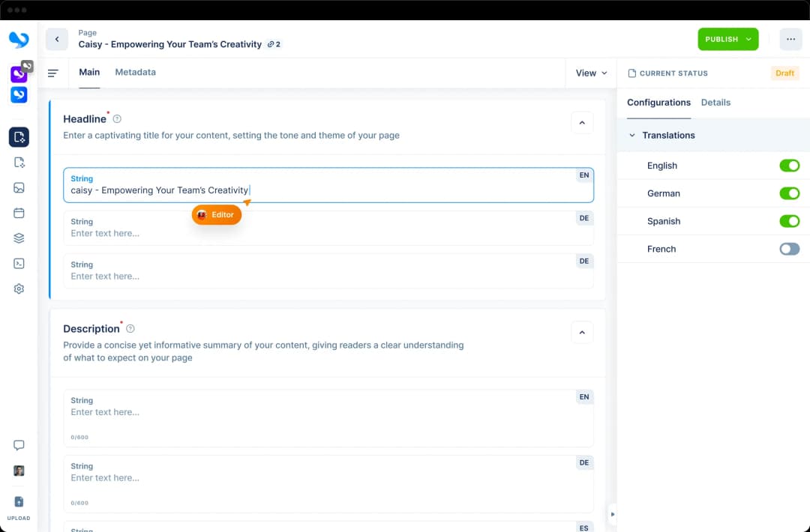This screenshot has height=532, width=810.
Task: Open the components document icon in sidebar
Action: (19, 163)
